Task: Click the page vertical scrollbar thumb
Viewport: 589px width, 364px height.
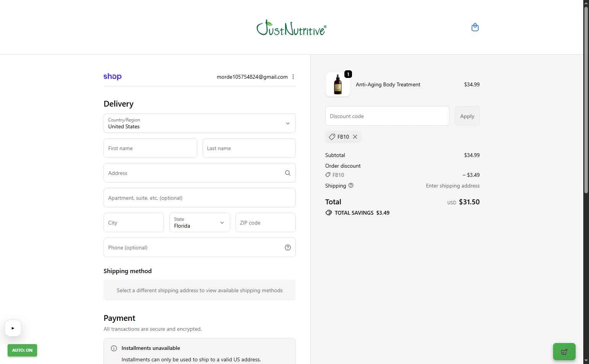Action: 586,100
